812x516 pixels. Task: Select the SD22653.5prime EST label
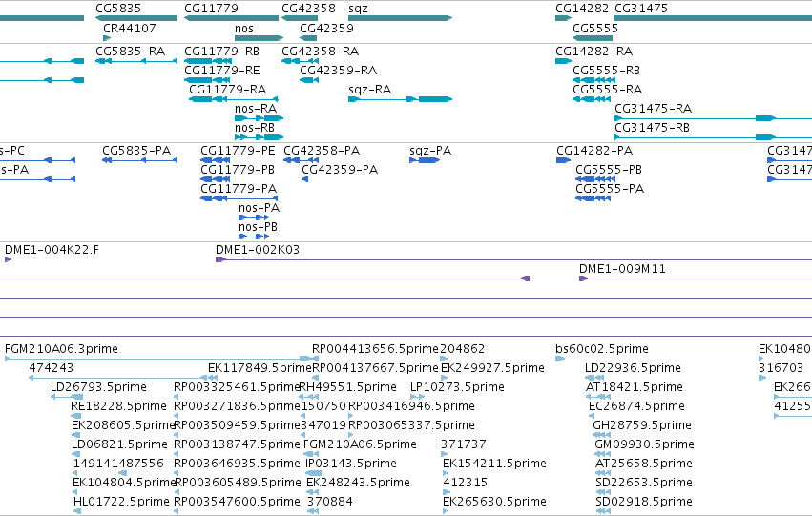(x=644, y=483)
